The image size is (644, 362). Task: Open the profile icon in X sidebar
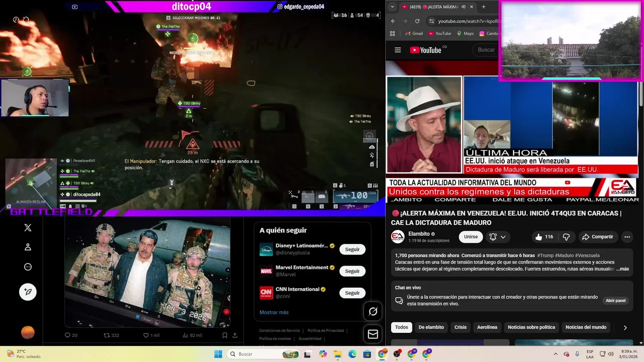click(x=28, y=247)
